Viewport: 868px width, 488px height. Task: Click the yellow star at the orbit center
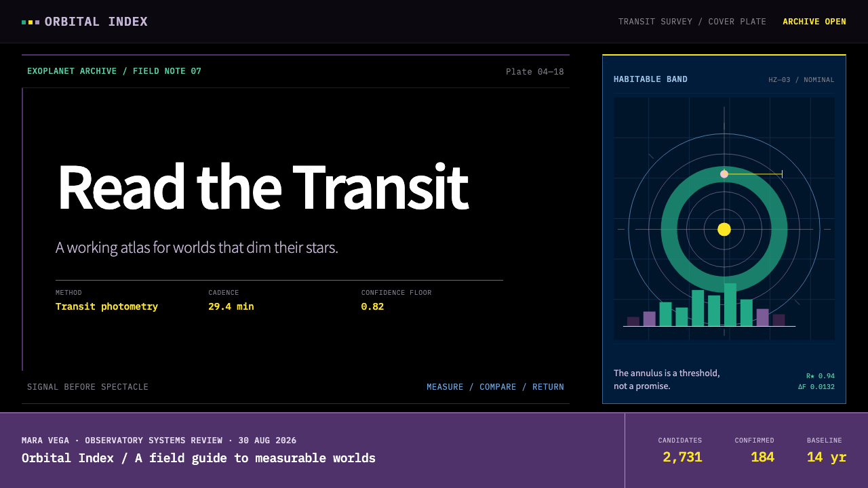point(724,229)
